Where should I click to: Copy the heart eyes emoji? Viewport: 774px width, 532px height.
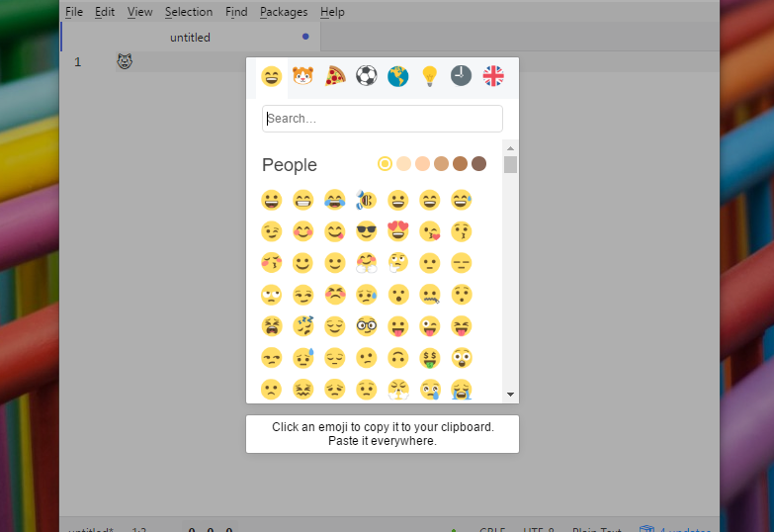point(397,231)
